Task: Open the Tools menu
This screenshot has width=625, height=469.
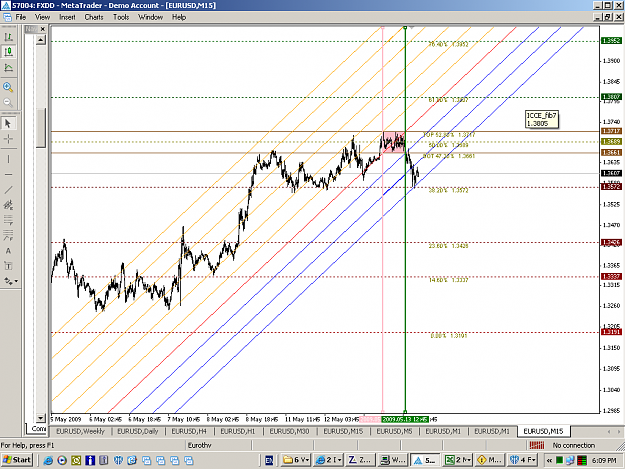Action: pyautogui.click(x=121, y=17)
